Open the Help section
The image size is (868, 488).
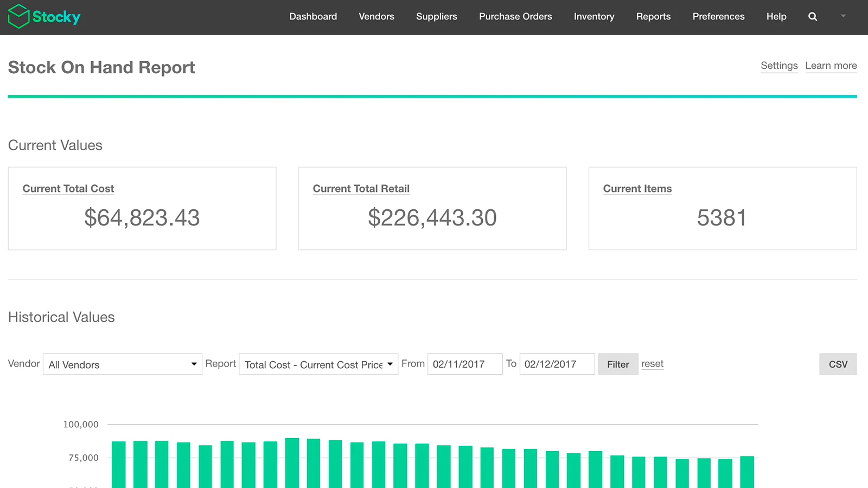[776, 17]
